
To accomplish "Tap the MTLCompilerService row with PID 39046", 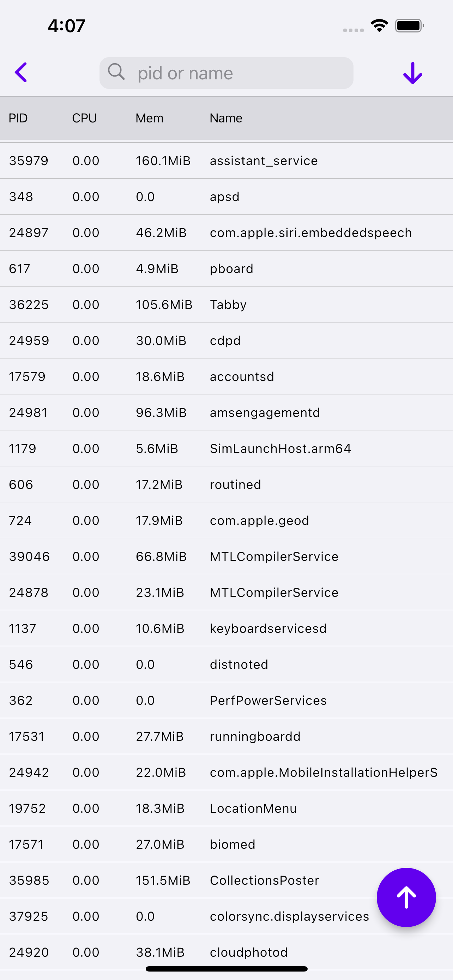I will point(226,557).
